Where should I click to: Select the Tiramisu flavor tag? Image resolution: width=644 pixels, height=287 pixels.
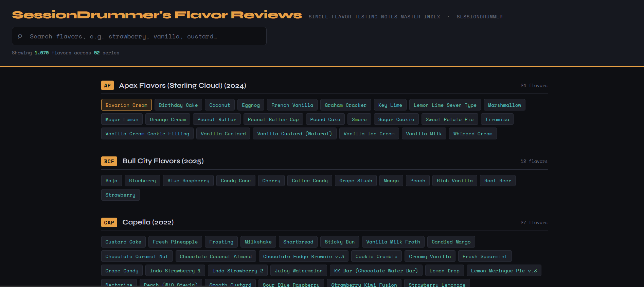(497, 119)
